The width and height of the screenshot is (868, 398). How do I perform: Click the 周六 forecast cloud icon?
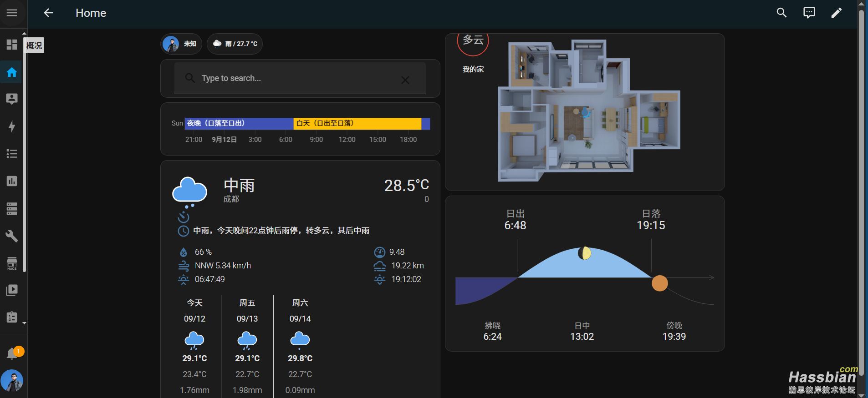(300, 340)
